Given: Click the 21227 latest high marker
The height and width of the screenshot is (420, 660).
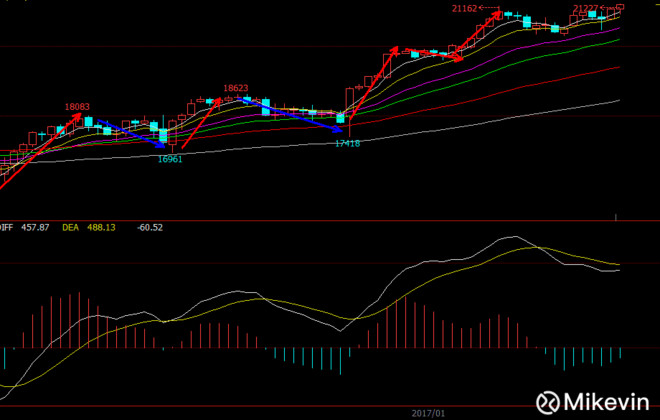Looking at the screenshot, I should click(x=585, y=8).
